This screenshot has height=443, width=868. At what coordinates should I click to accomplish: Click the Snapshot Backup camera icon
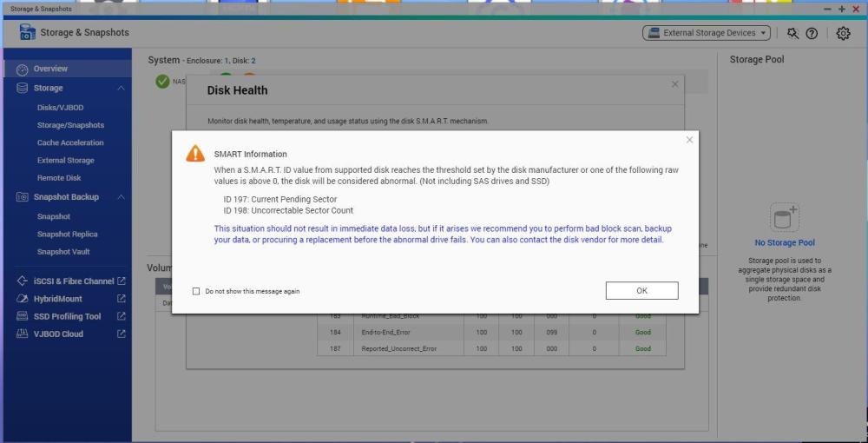pos(23,197)
